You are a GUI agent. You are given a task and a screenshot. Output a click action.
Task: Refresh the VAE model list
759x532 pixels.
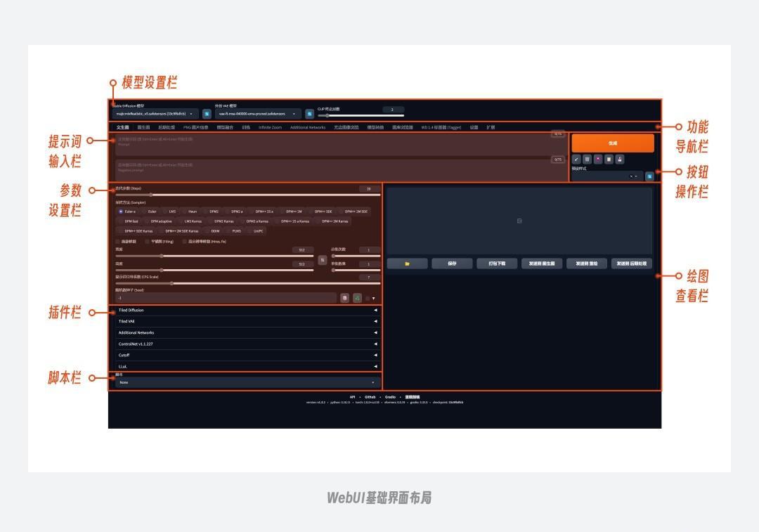309,114
